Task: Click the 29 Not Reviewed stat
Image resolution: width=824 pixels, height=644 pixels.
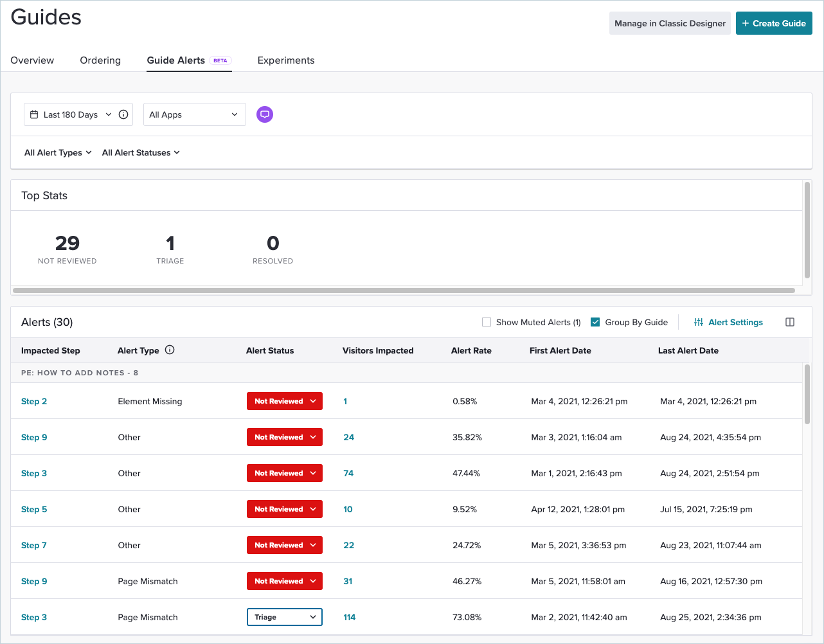Action: pos(67,249)
